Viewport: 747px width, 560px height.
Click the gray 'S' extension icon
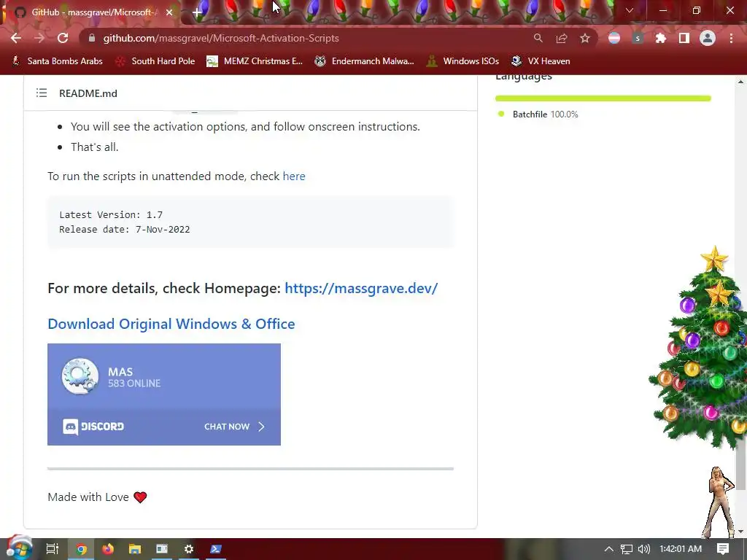(x=638, y=38)
